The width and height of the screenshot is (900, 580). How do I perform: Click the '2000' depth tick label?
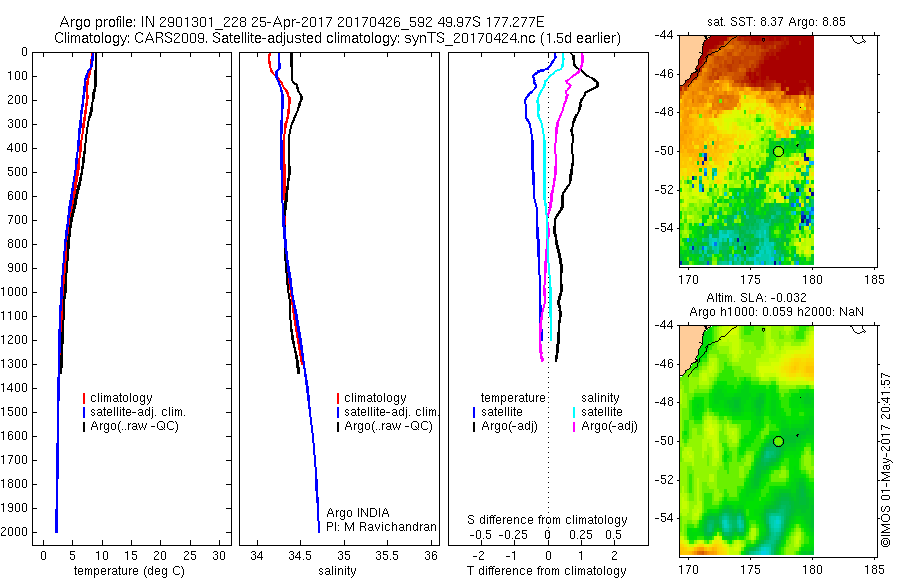pos(15,532)
